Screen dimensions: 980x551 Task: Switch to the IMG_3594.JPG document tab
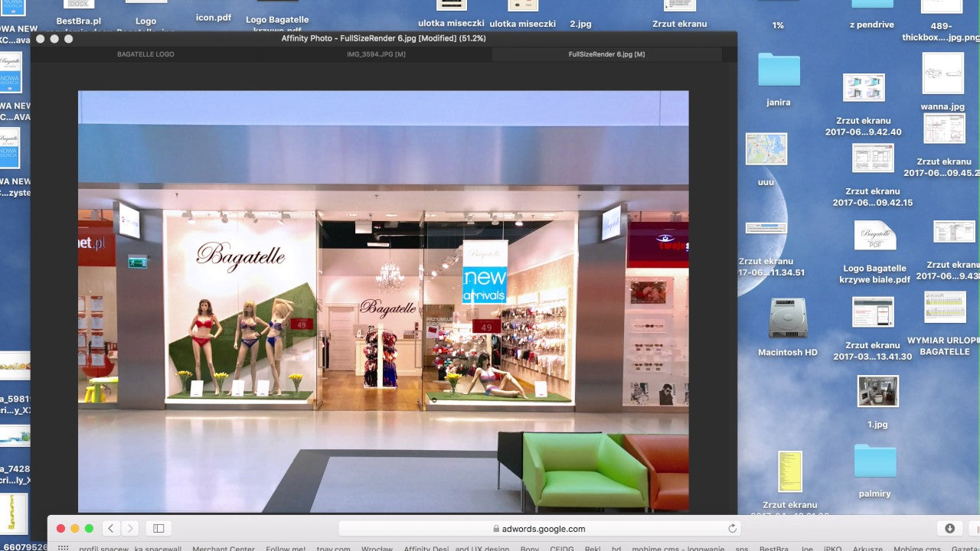(376, 54)
